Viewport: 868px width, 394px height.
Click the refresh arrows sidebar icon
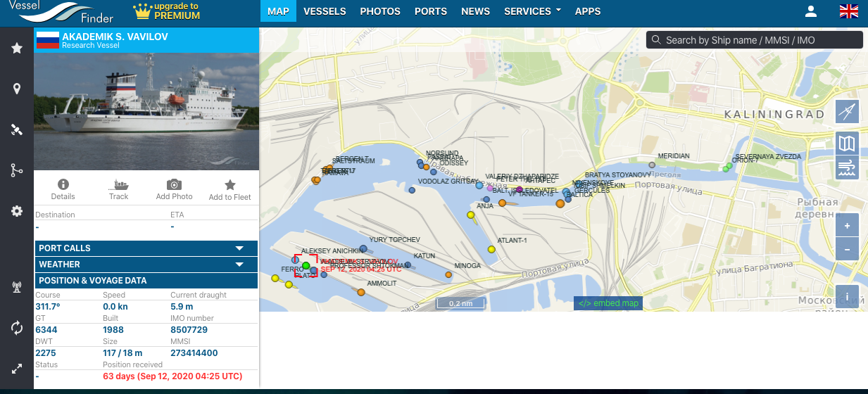click(x=17, y=328)
